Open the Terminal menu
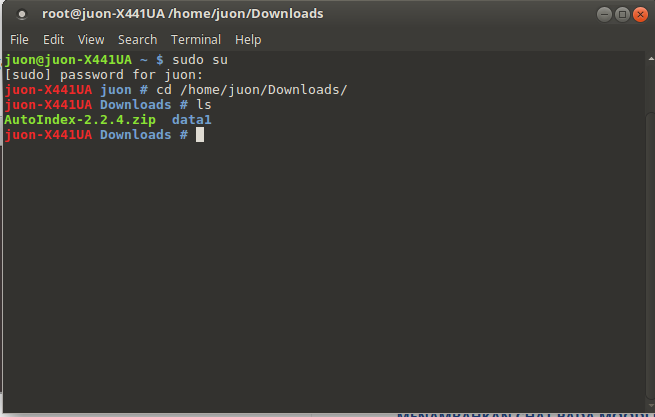 tap(195, 40)
